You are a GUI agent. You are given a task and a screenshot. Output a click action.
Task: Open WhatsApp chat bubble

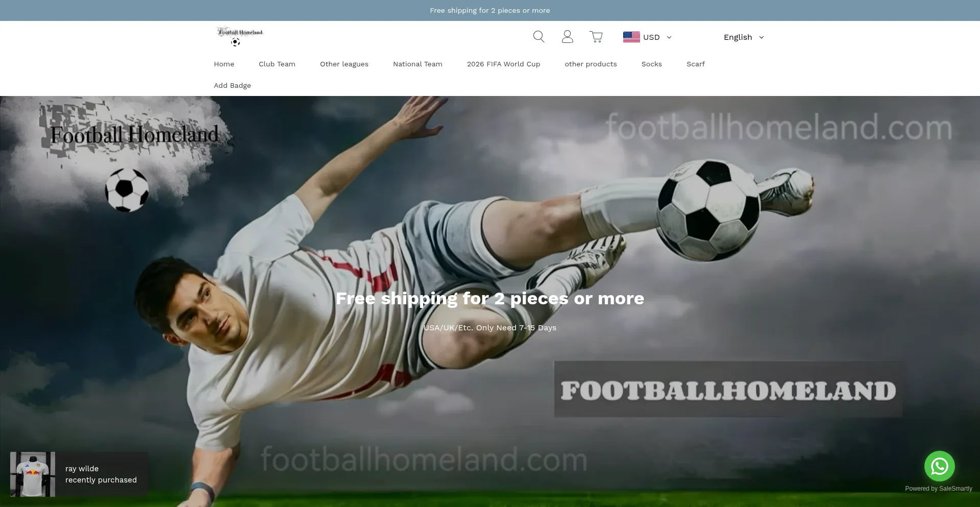click(939, 466)
